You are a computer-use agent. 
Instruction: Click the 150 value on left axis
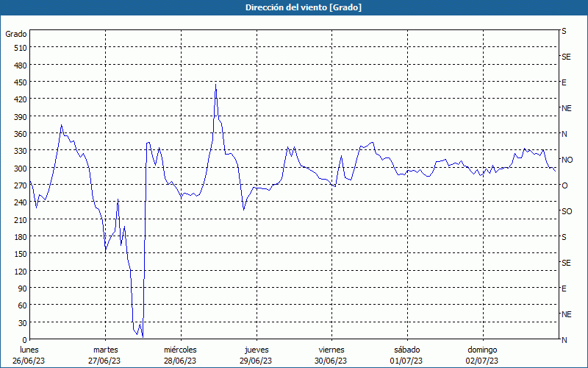(21, 254)
